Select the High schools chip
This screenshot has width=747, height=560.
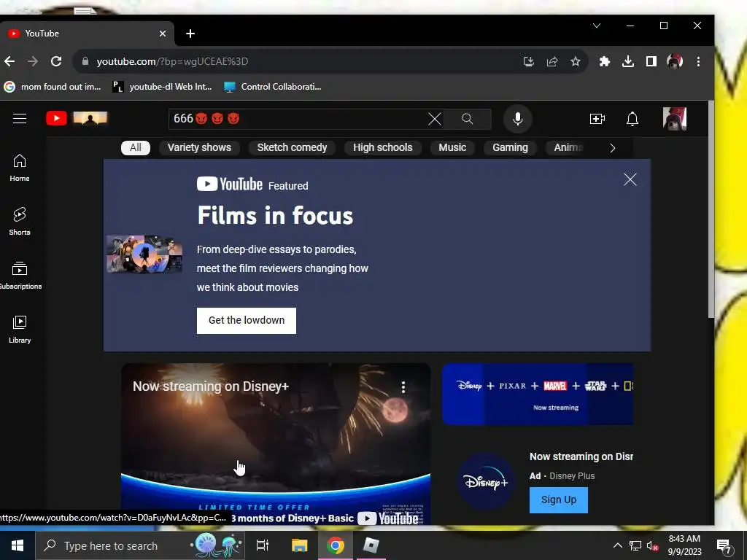click(382, 147)
